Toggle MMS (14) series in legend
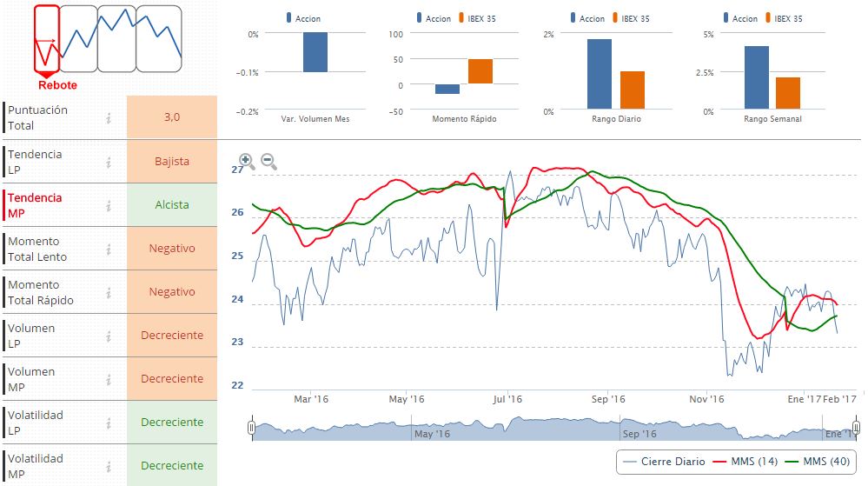 click(745, 462)
